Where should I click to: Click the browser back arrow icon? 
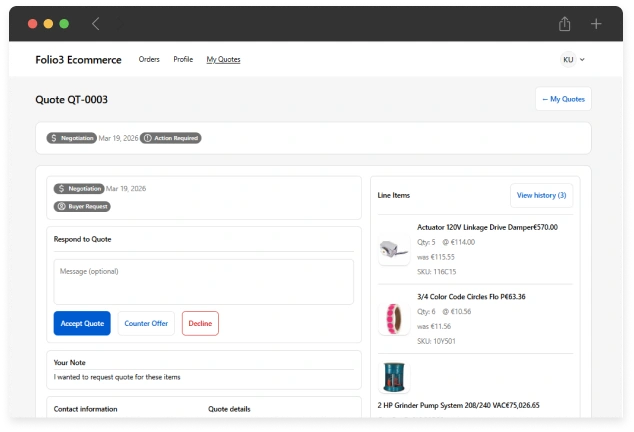[x=96, y=24]
